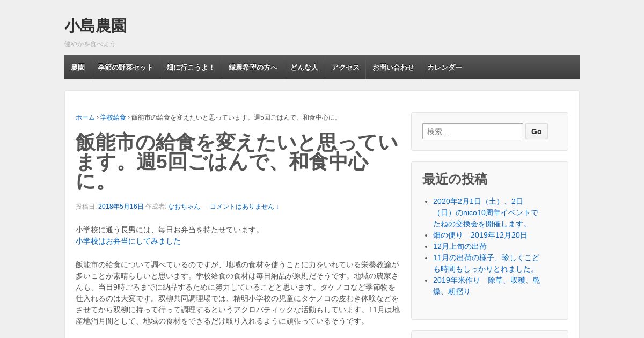Open 縁農希望の方へ in navigation
Image resolution: width=644 pixels, height=338 pixels.
(x=253, y=68)
